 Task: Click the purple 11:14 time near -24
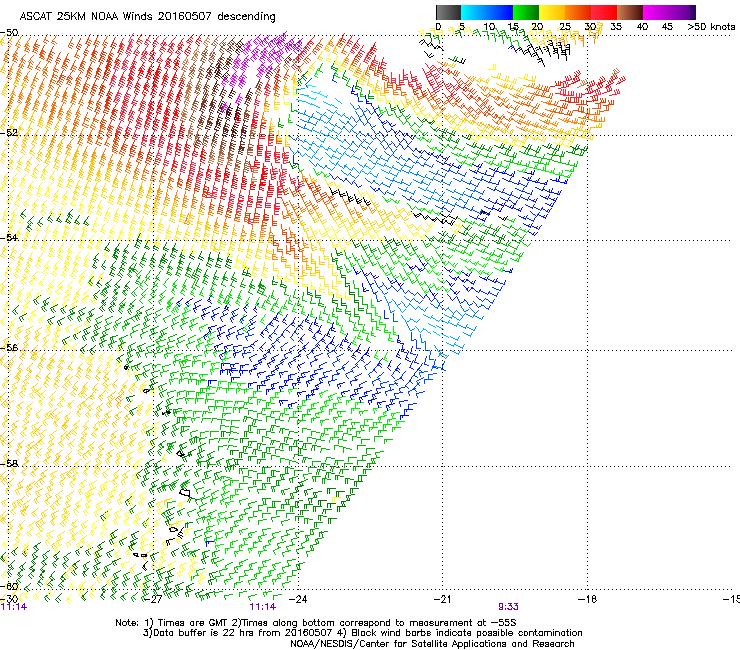[263, 607]
